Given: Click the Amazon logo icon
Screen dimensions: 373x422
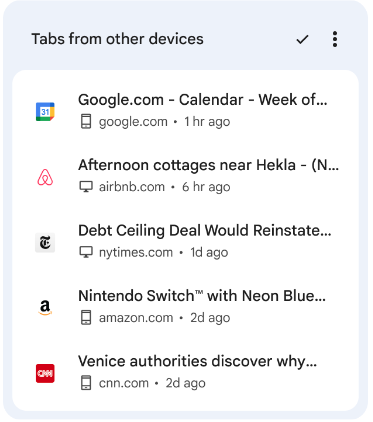Looking at the screenshot, I should [45, 307].
